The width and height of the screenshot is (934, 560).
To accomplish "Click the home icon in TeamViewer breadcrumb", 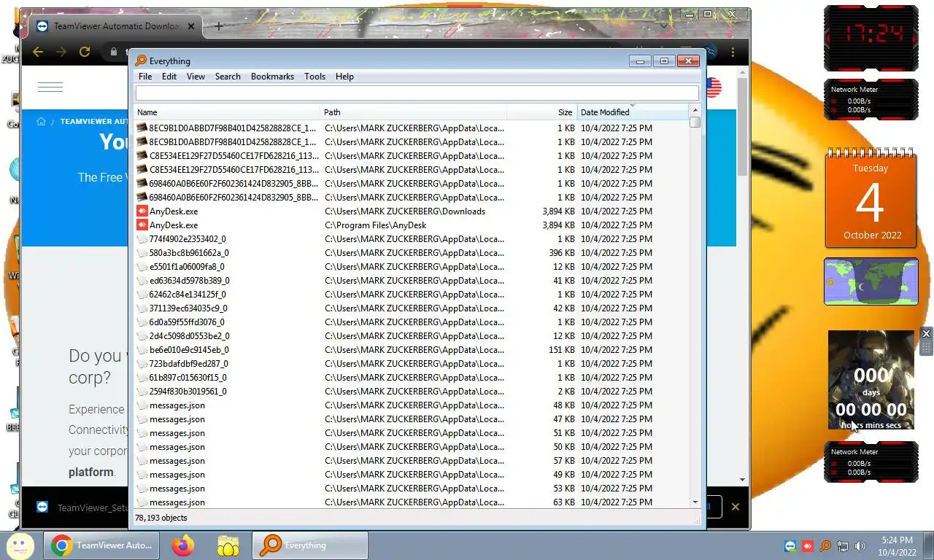I will pyautogui.click(x=42, y=122).
